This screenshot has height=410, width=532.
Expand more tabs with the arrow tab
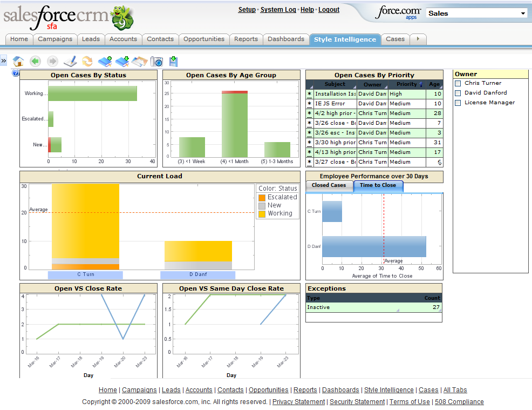(418, 39)
